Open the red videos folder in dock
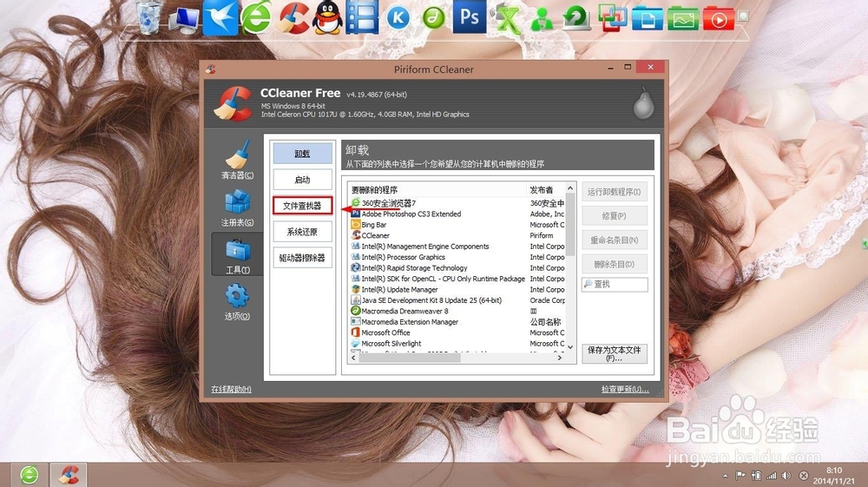868x487 pixels. point(719,18)
